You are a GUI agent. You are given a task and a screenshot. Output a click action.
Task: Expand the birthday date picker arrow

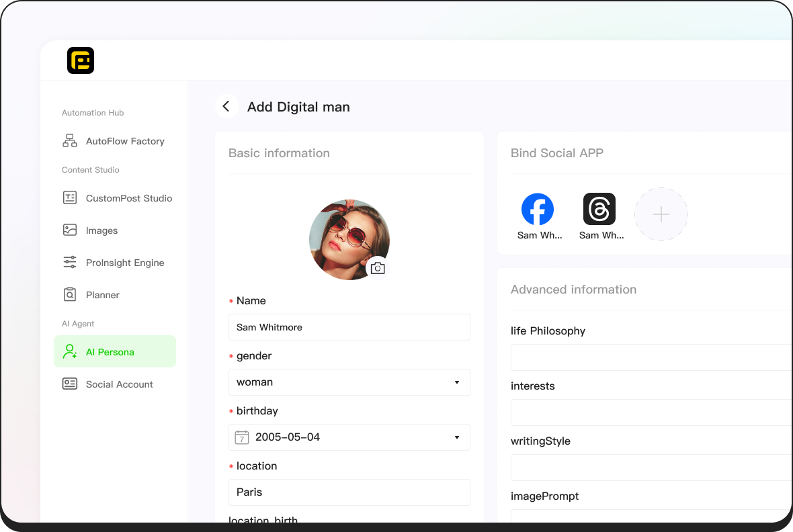[x=457, y=437]
